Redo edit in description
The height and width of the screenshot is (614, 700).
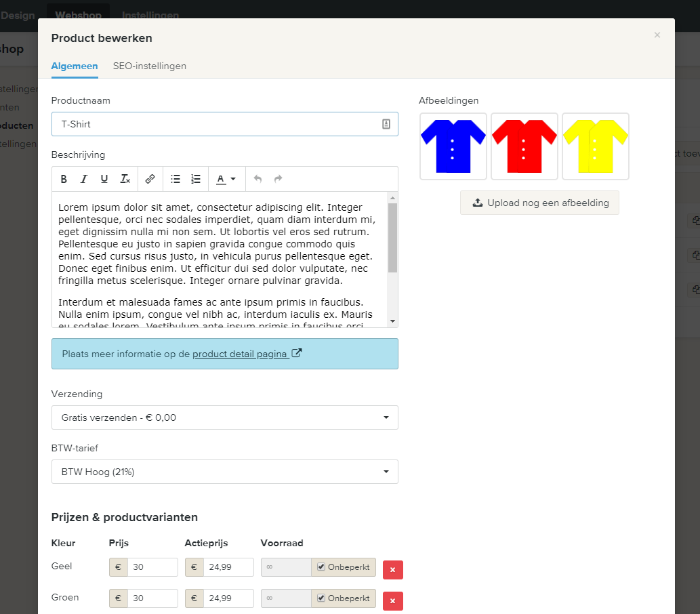[278, 179]
